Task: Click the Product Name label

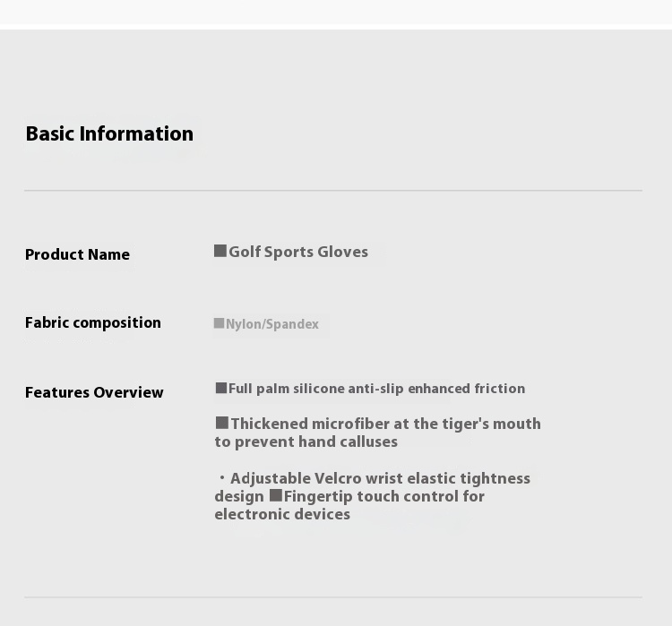Action: [x=77, y=254]
